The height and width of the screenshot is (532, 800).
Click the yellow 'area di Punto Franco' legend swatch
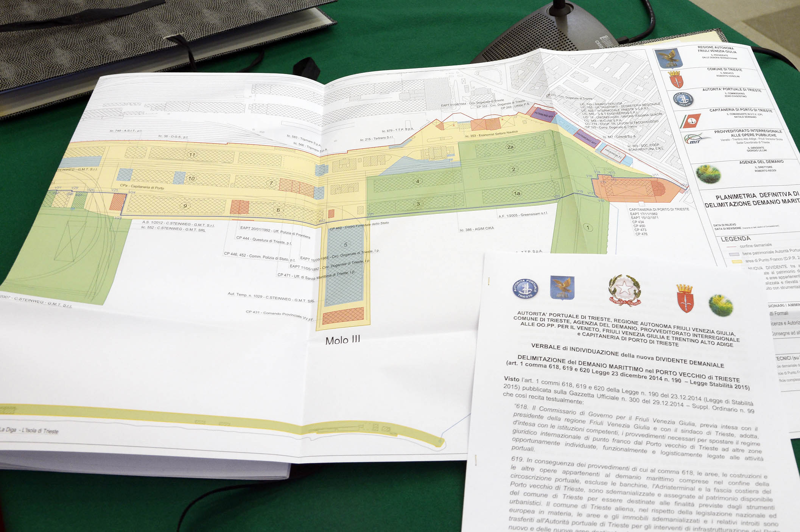pos(737,261)
